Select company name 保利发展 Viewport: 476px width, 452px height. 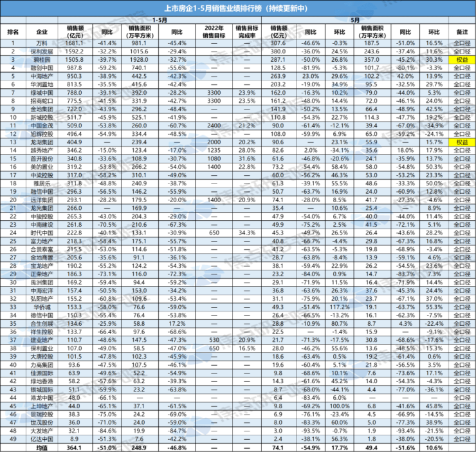42,52
